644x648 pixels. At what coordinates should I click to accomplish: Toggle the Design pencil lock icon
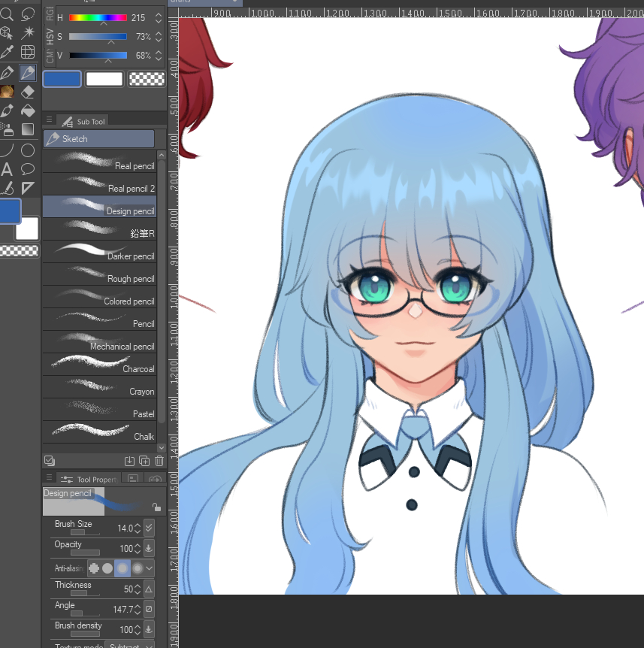(x=156, y=507)
